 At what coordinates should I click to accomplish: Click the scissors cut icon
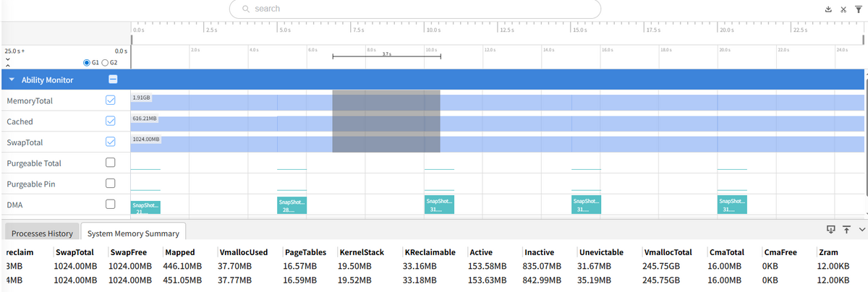[x=843, y=9]
